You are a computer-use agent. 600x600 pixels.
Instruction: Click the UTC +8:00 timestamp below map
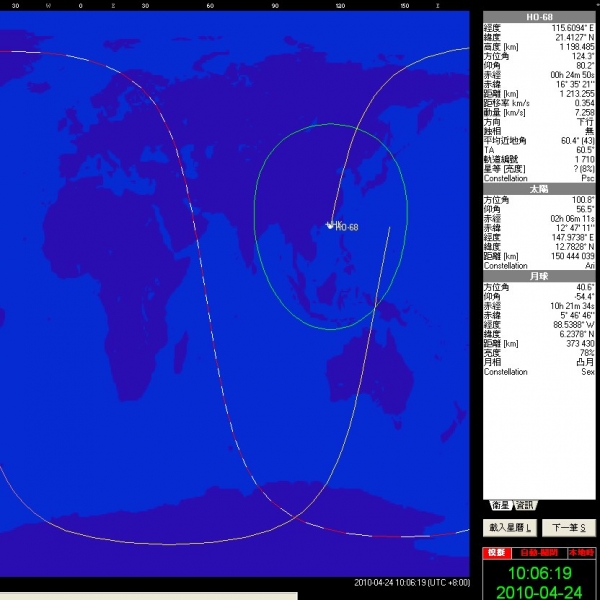pyautogui.click(x=411, y=583)
